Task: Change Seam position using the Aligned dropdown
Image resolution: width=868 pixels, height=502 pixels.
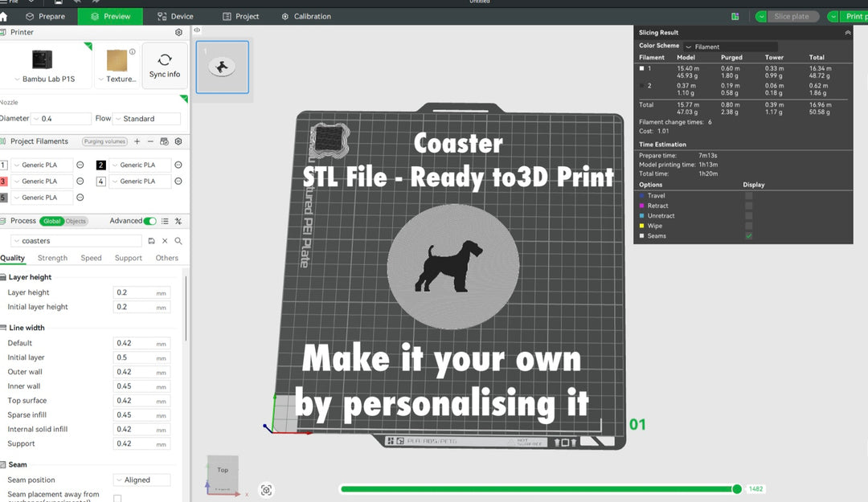Action: point(141,480)
